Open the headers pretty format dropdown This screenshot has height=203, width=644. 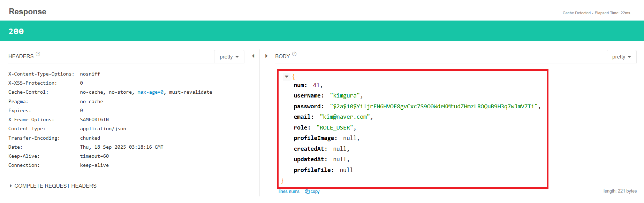229,57
